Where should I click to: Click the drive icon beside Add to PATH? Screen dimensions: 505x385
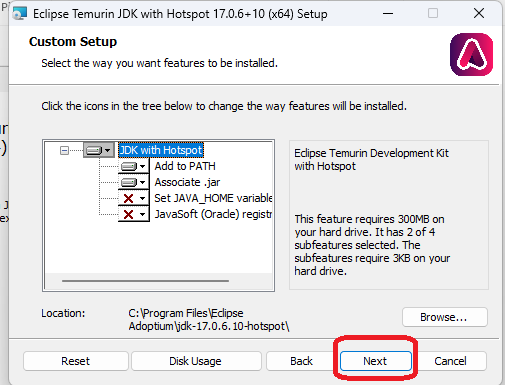[x=129, y=166]
